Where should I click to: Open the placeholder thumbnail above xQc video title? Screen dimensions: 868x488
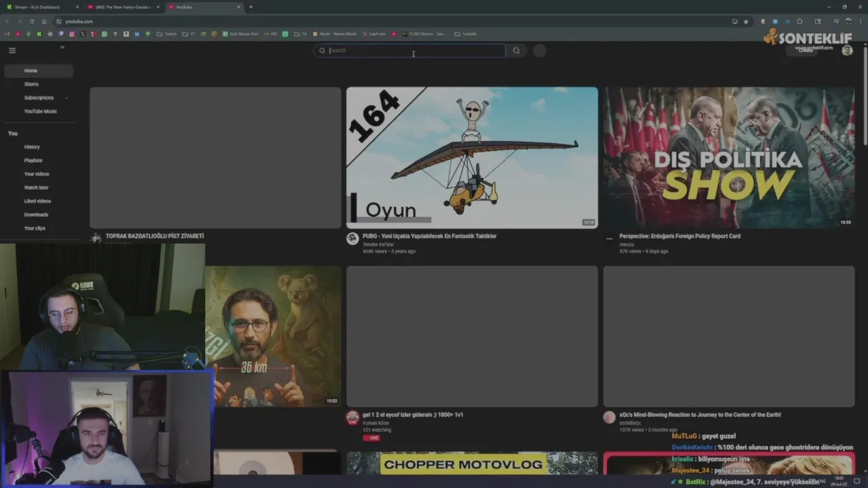[x=729, y=336]
